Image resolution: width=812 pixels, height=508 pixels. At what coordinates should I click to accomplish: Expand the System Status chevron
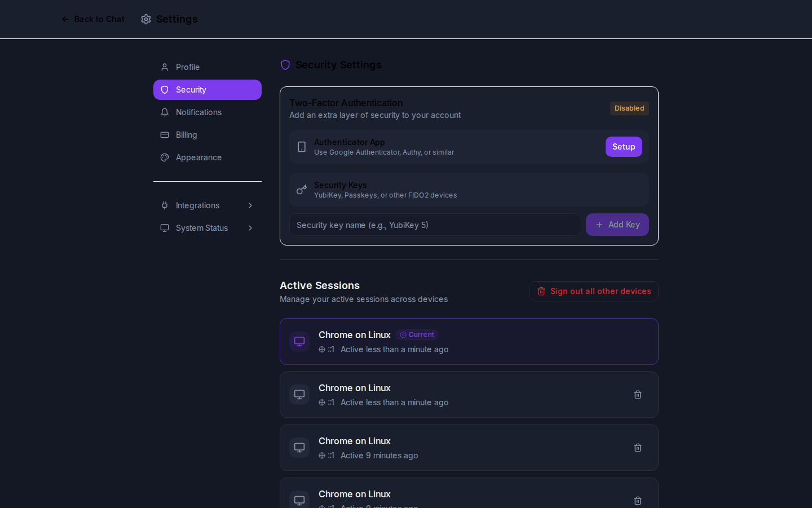(x=250, y=228)
